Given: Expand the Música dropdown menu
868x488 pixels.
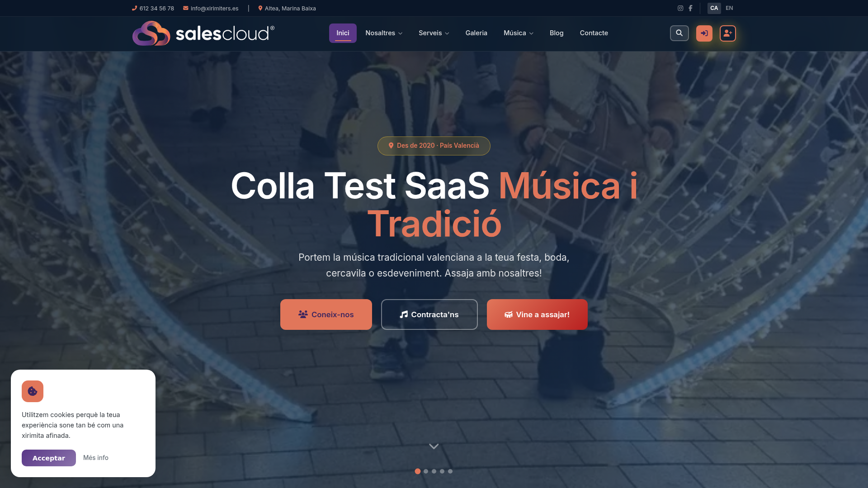Looking at the screenshot, I should click(519, 33).
